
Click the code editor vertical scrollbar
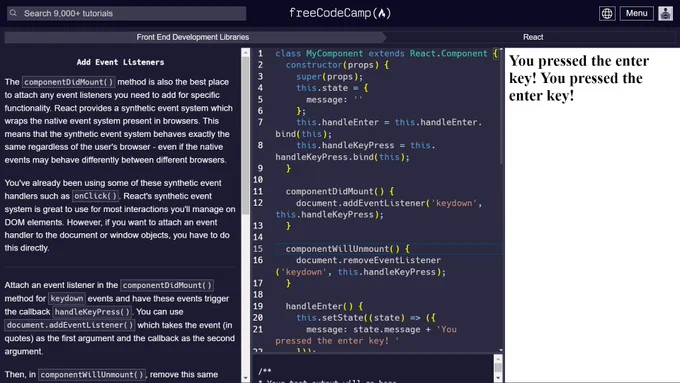501,106
